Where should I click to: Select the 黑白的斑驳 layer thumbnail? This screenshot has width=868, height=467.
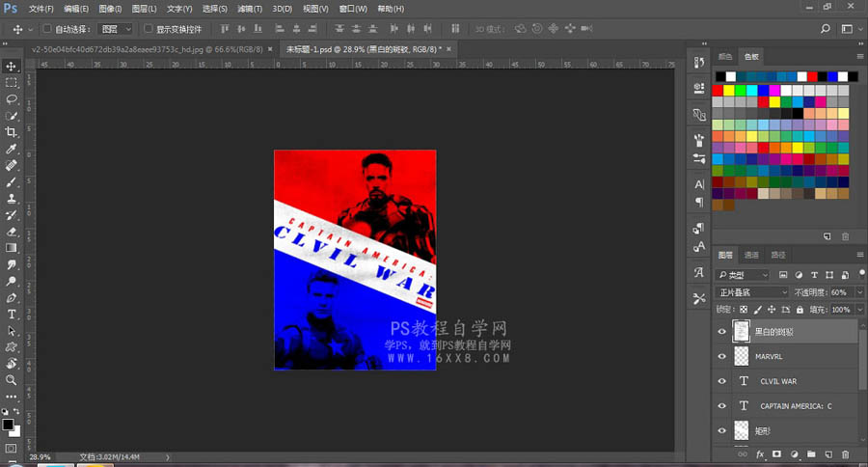[x=741, y=331]
